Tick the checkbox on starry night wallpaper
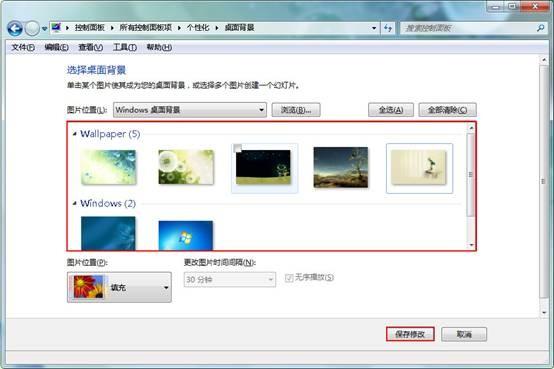554x369 pixels. pos(238,148)
